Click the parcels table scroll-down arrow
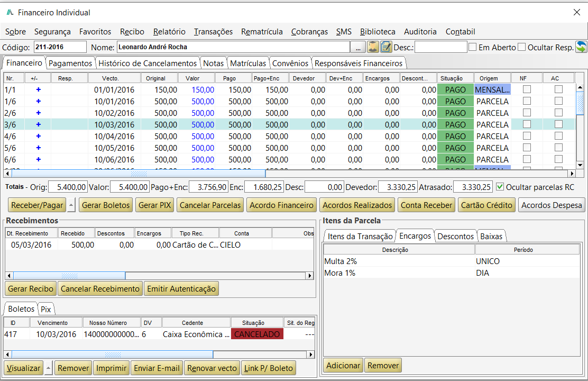Screen dimensions: 588x381 580,165
